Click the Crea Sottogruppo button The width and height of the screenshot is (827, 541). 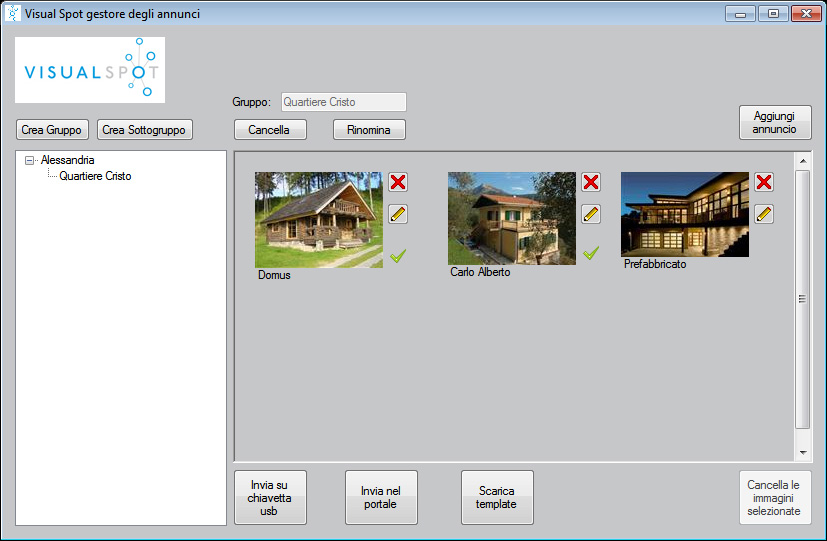tap(144, 130)
